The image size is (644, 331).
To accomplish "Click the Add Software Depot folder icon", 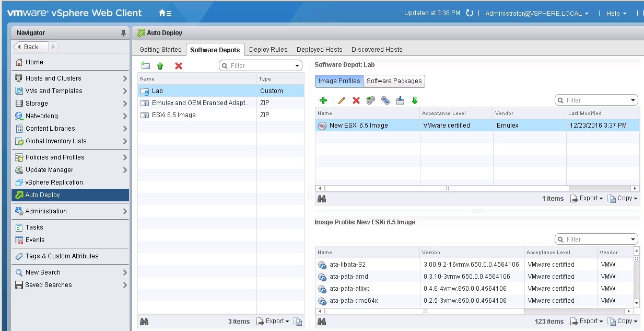I will [146, 66].
